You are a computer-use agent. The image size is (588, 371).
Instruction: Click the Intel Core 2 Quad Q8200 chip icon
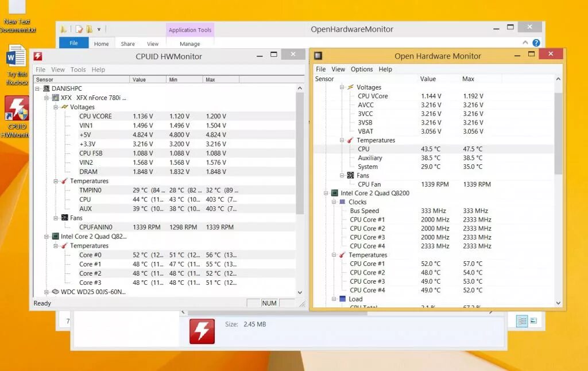tap(335, 193)
